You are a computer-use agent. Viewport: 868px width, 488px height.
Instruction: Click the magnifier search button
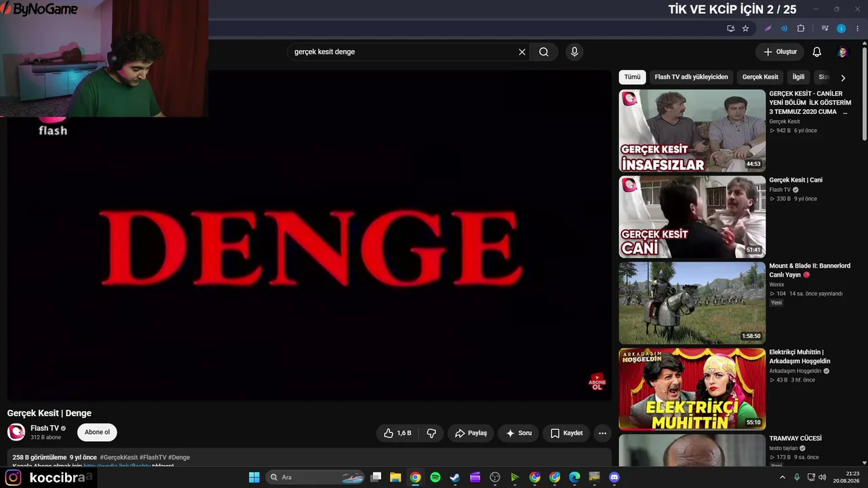click(x=544, y=52)
